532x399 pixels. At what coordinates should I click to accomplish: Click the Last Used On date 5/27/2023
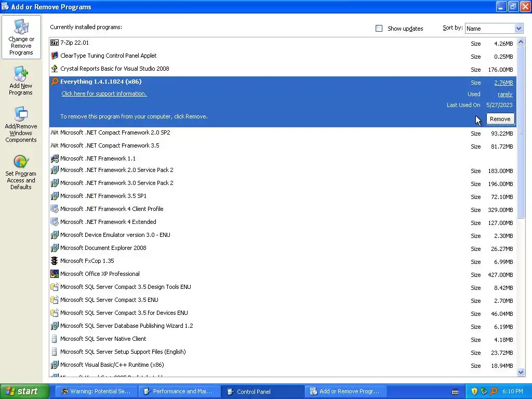click(499, 105)
